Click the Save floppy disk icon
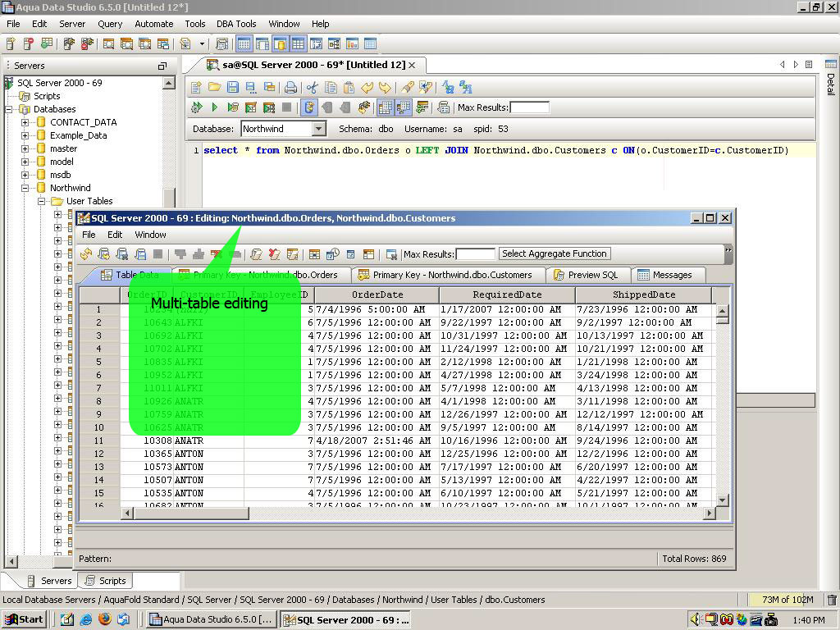Viewport: 840px width, 630px height. pos(233,87)
